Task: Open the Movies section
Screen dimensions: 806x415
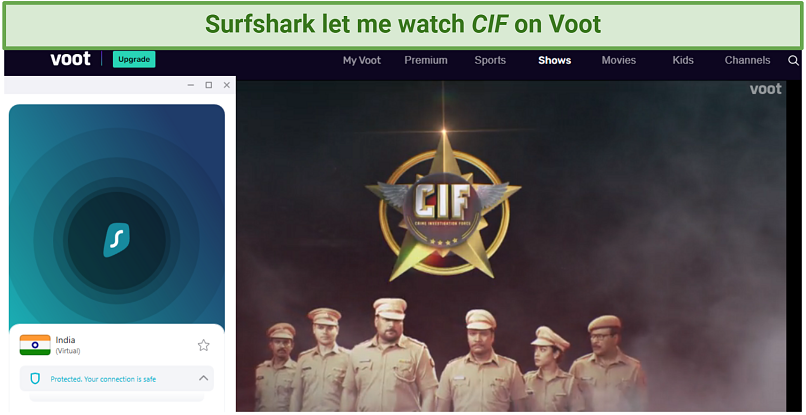Action: pyautogui.click(x=619, y=60)
